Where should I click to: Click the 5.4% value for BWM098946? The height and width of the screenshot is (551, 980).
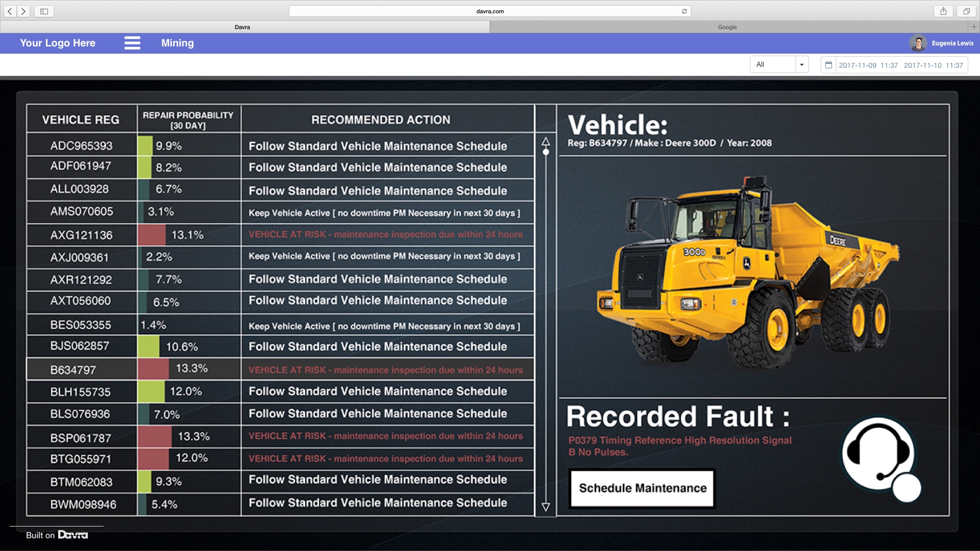pos(164,505)
